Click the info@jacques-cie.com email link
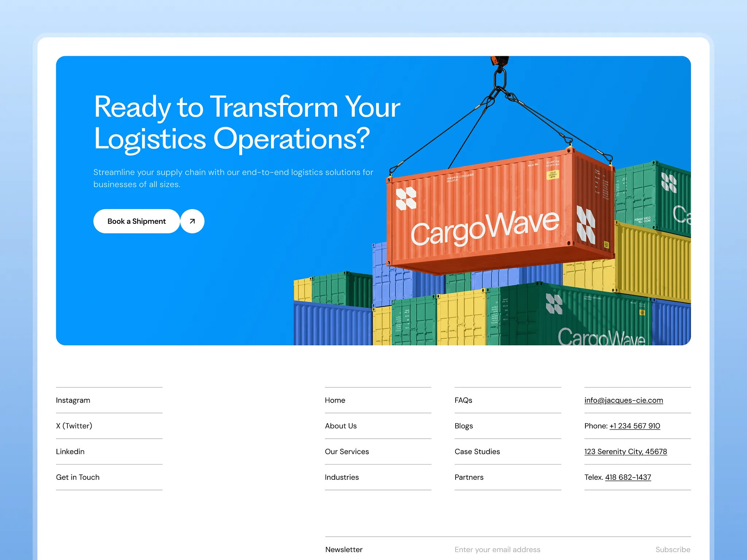Viewport: 747px width, 560px height. click(624, 400)
